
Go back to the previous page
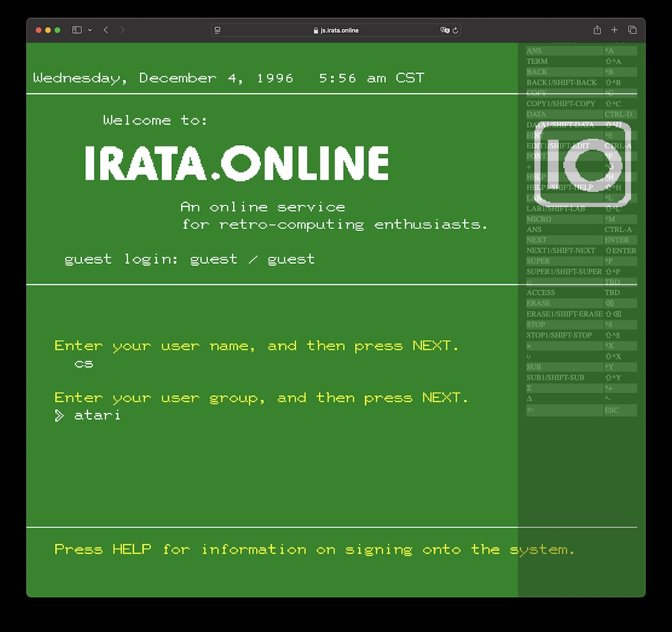106,30
